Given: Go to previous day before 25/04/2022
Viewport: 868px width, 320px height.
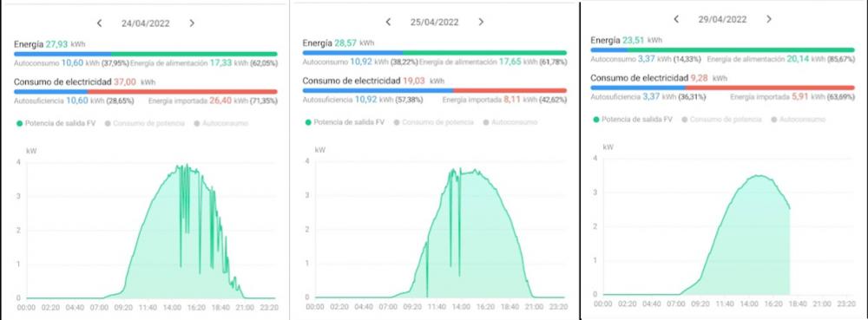Looking at the screenshot, I should (388, 22).
